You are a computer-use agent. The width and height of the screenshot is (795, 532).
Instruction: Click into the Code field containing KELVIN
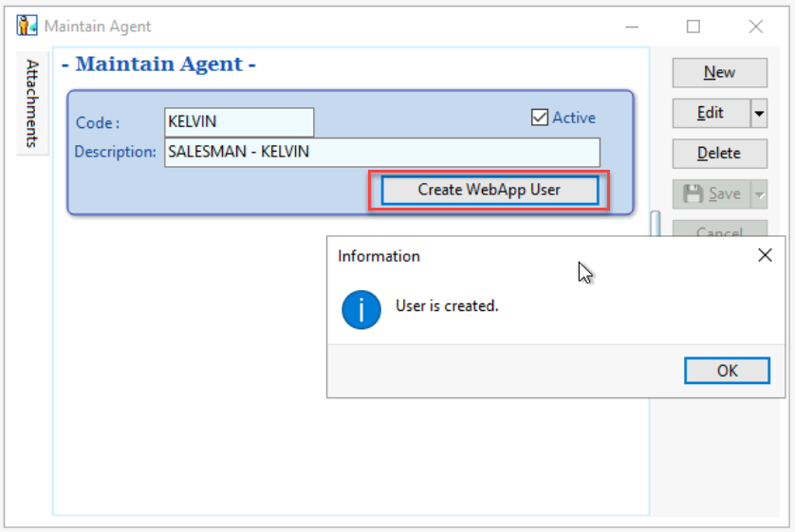click(x=238, y=122)
